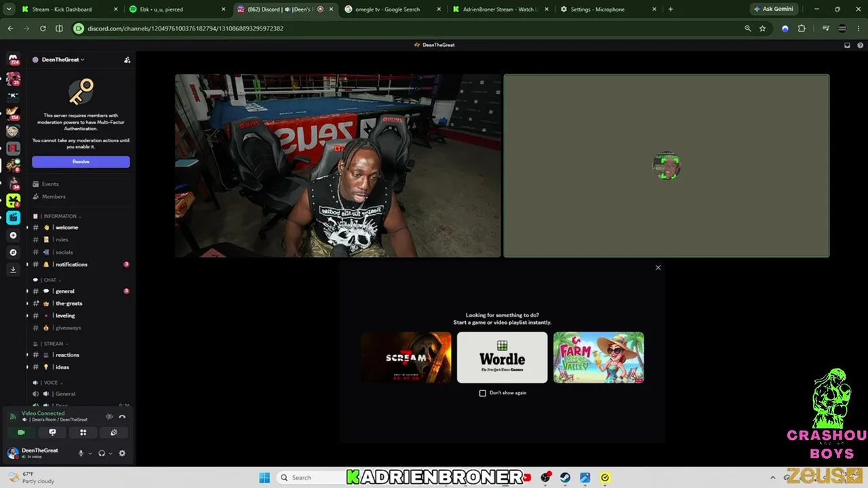The image size is (868, 488).
Task: Switch to Settings - Microphone tab
Action: pos(608,9)
